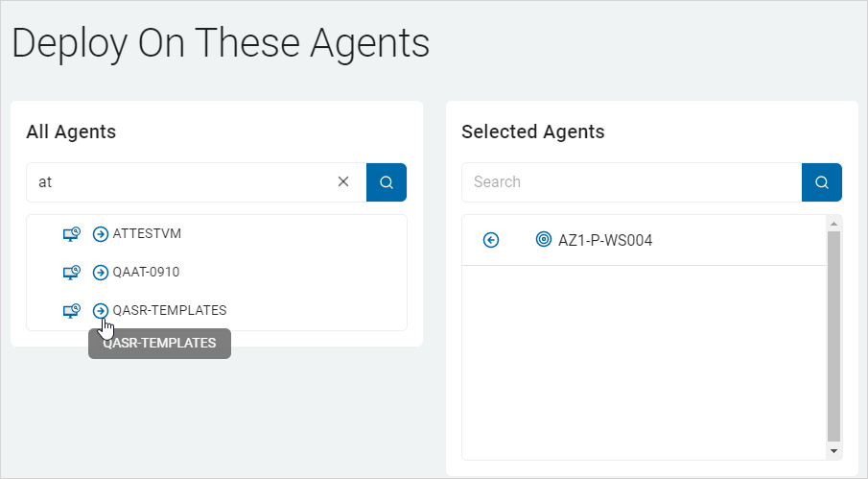The height and width of the screenshot is (479, 868).
Task: Click the Selected Agents scrollbar thumb
Action: click(833, 336)
